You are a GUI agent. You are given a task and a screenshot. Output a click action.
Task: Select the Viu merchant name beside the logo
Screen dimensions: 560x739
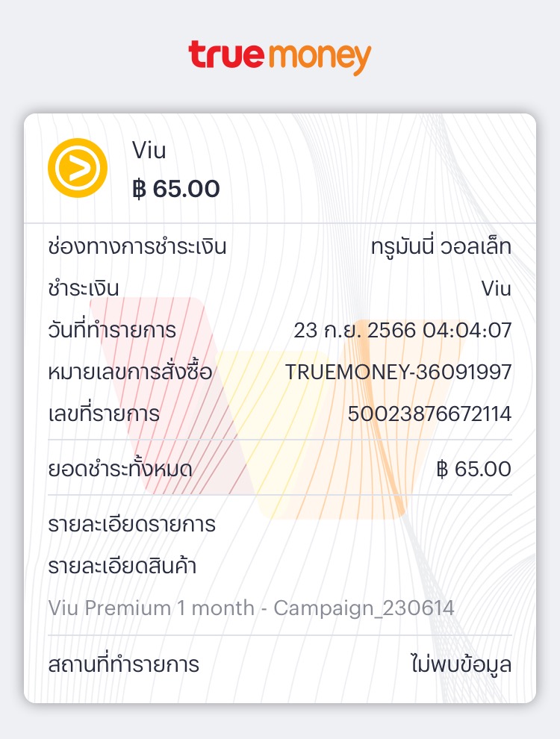pyautogui.click(x=149, y=151)
